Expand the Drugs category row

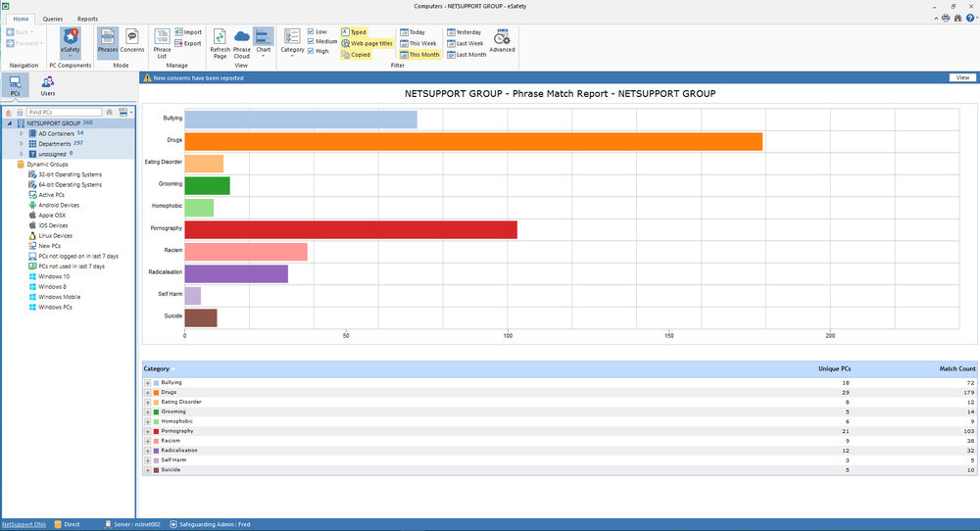point(148,393)
